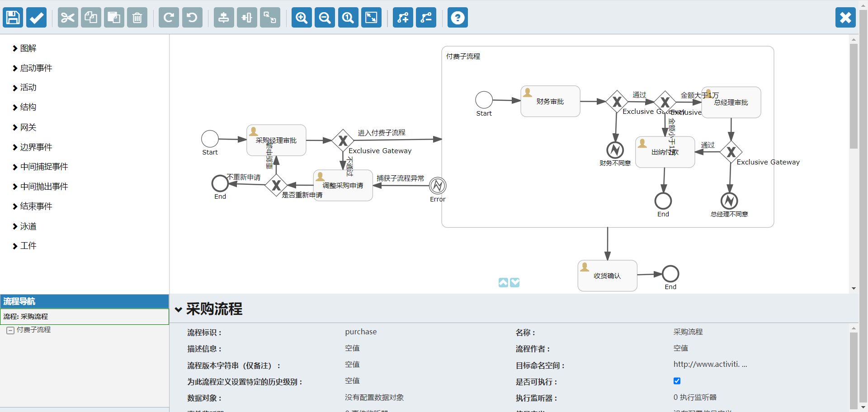This screenshot has height=412, width=868.
Task: Click the Cut scissors icon
Action: pyautogui.click(x=68, y=18)
